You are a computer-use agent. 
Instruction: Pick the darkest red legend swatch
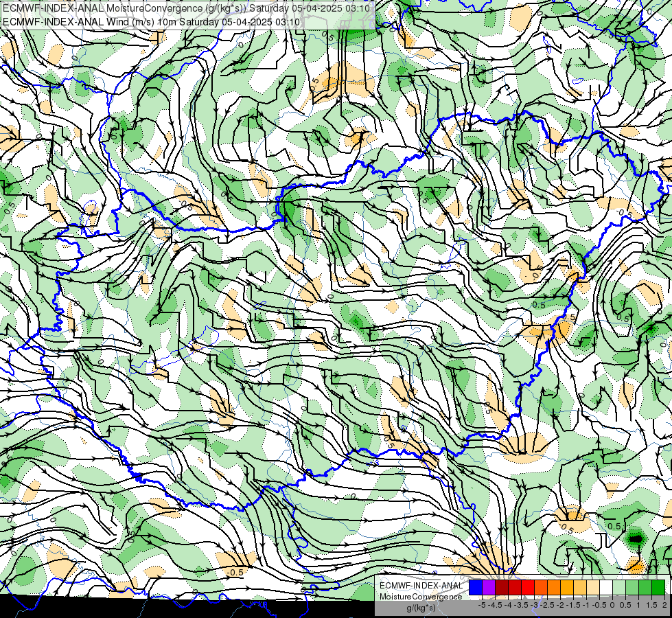pos(502,587)
